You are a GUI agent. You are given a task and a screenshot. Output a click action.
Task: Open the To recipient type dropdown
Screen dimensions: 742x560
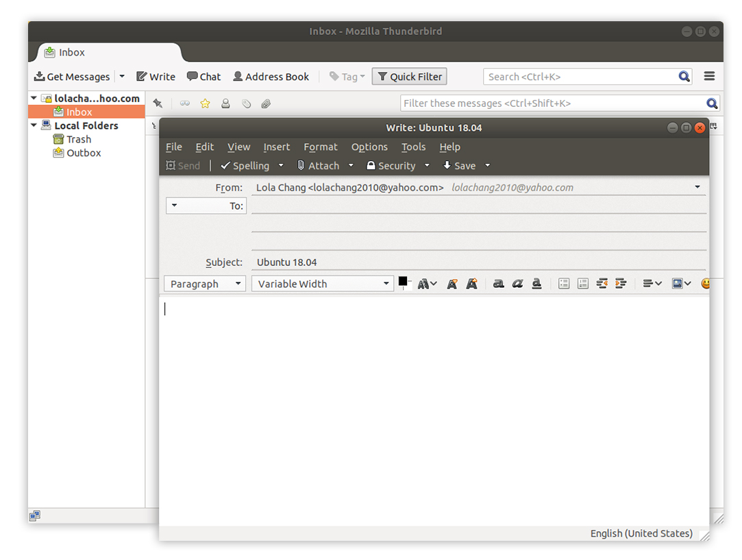(x=206, y=206)
